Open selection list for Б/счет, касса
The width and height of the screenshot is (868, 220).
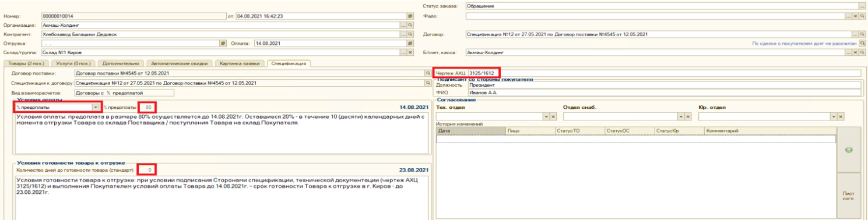tap(848, 52)
